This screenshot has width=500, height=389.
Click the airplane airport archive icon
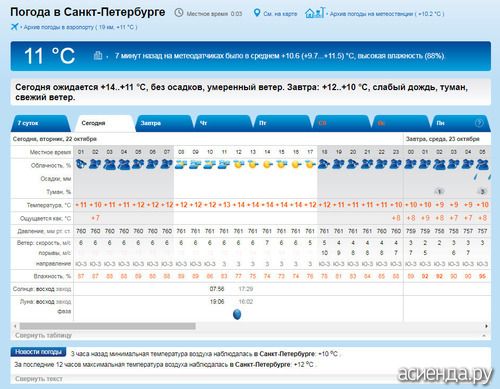click(x=14, y=27)
